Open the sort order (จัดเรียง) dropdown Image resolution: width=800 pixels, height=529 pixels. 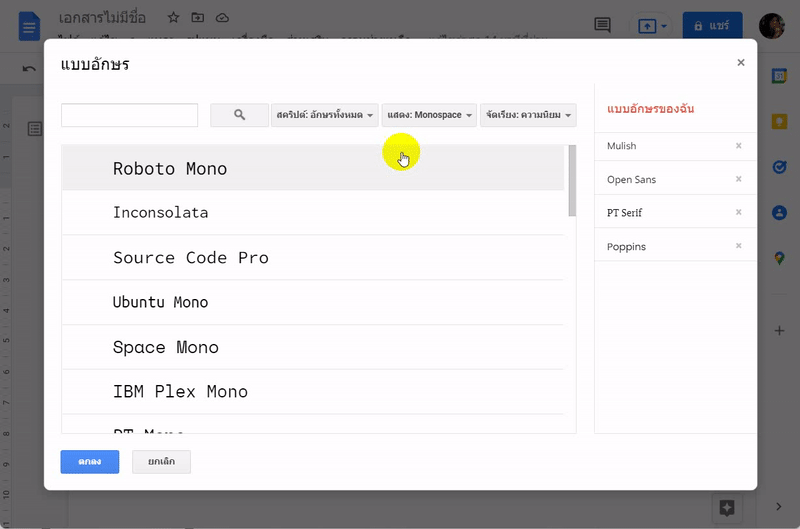pos(529,115)
